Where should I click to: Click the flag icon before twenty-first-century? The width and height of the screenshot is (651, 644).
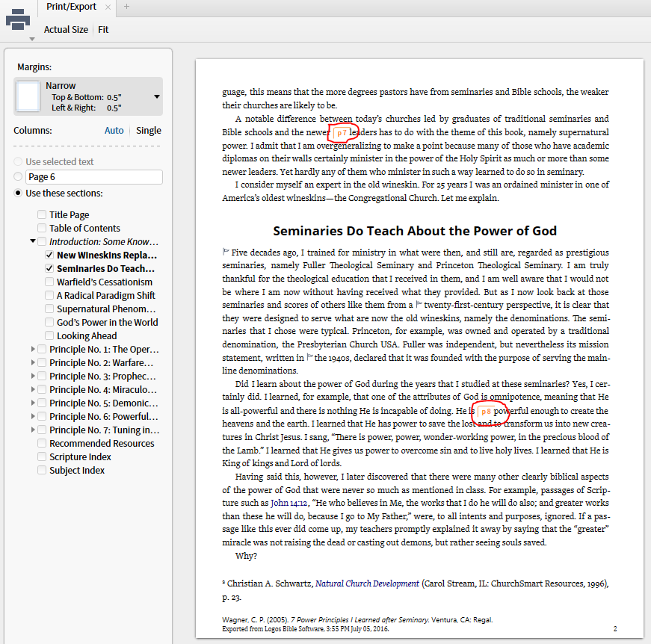coord(419,304)
